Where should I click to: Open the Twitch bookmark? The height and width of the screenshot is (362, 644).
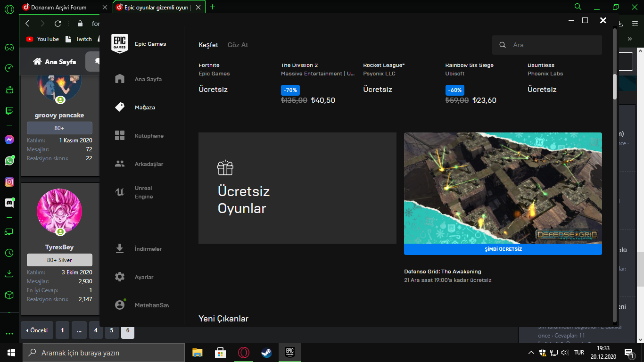click(x=79, y=39)
